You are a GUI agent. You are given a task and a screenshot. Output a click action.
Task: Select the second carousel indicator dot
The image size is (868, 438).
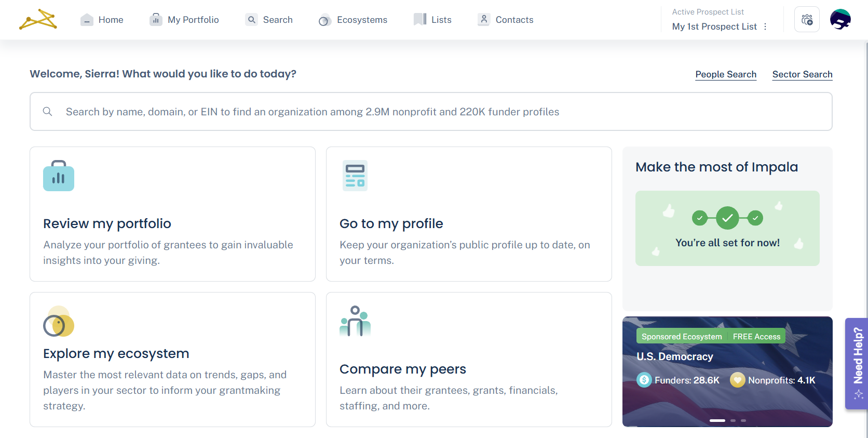[733, 420]
